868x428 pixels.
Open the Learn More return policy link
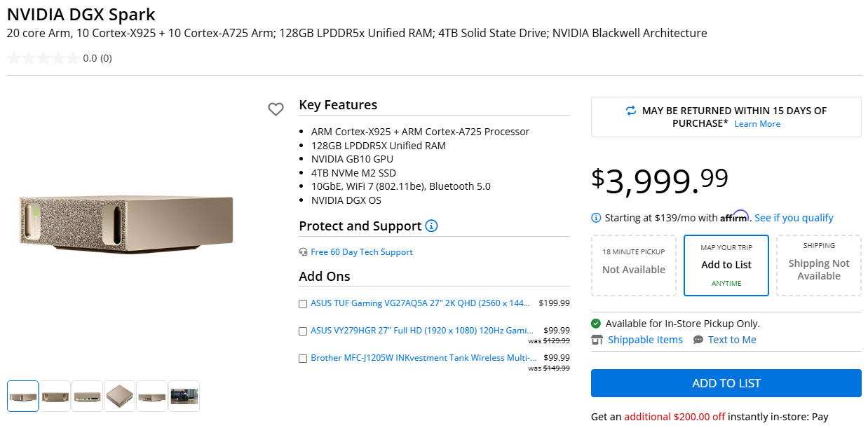pyautogui.click(x=757, y=124)
